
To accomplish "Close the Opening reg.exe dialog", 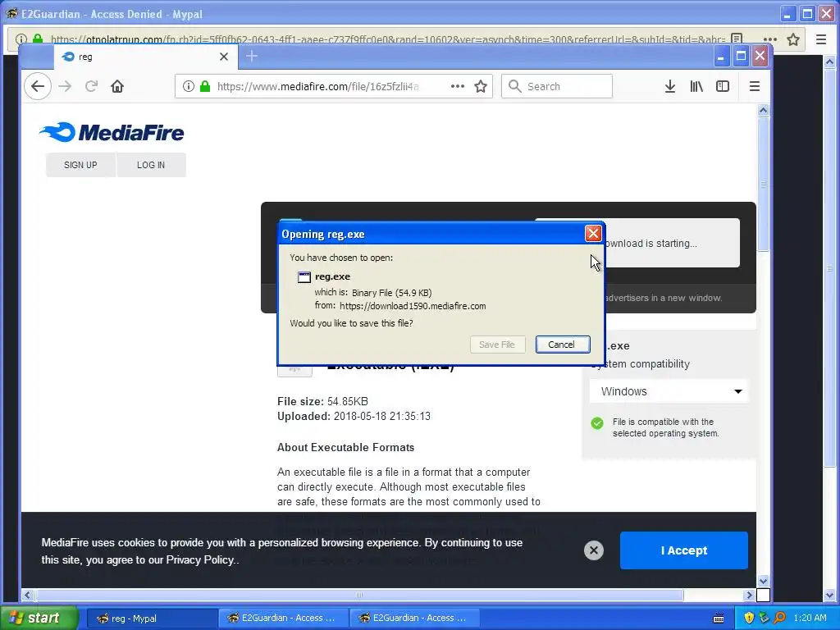I will (x=593, y=234).
